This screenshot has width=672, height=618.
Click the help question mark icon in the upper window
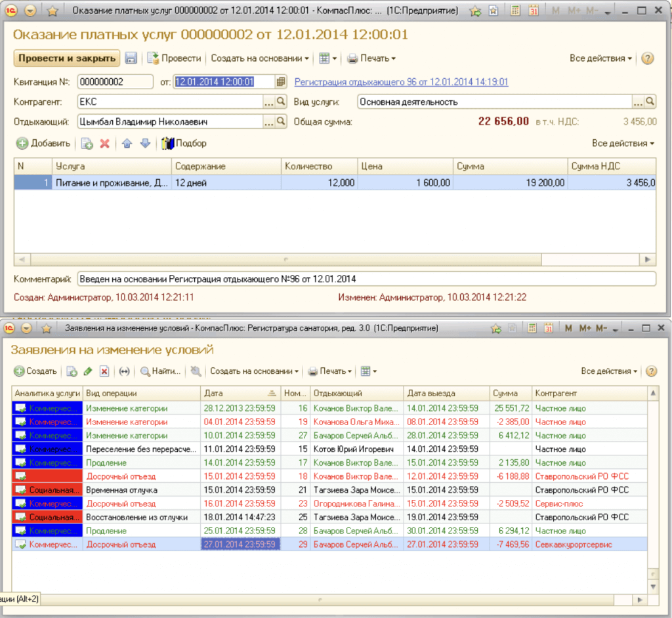[648, 58]
